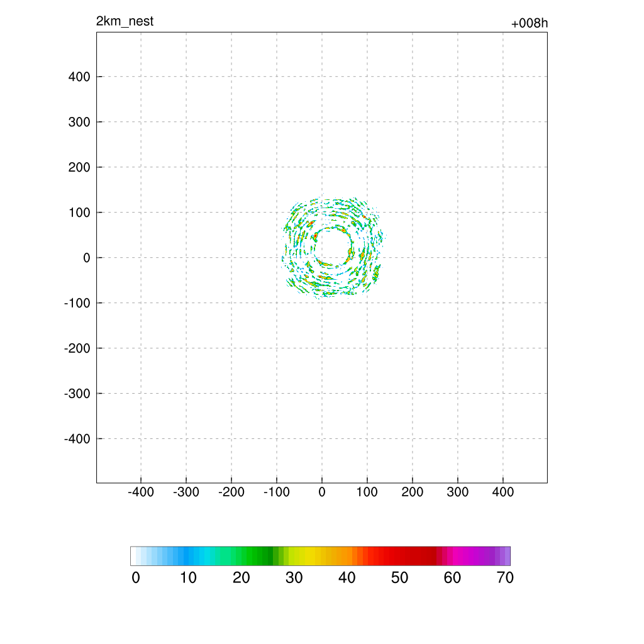This screenshot has width=644, height=644.
Task: Click the colorbar label "40"
Action: pyautogui.click(x=347, y=578)
